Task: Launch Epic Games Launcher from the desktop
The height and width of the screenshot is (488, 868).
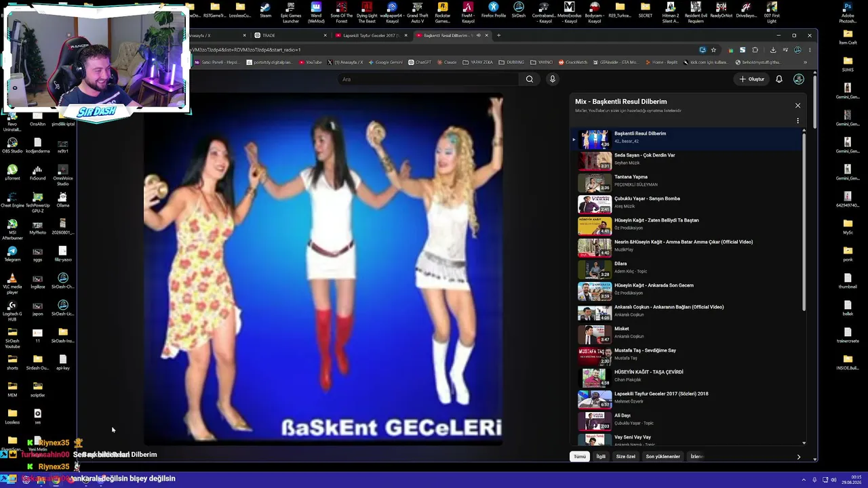Action: tap(291, 13)
